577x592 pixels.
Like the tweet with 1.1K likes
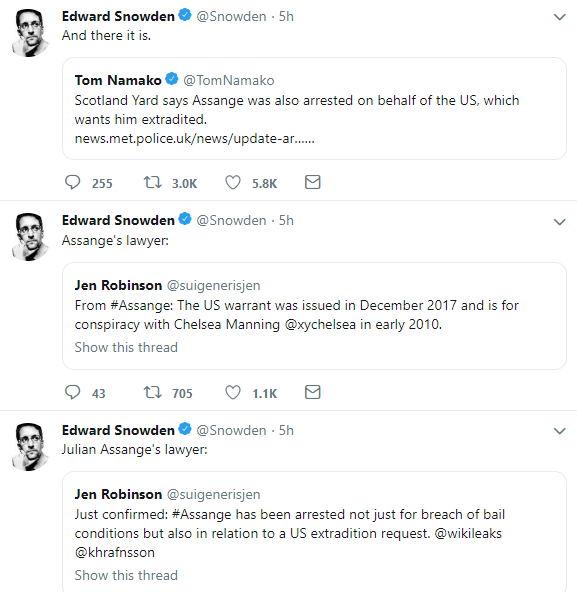click(233, 392)
